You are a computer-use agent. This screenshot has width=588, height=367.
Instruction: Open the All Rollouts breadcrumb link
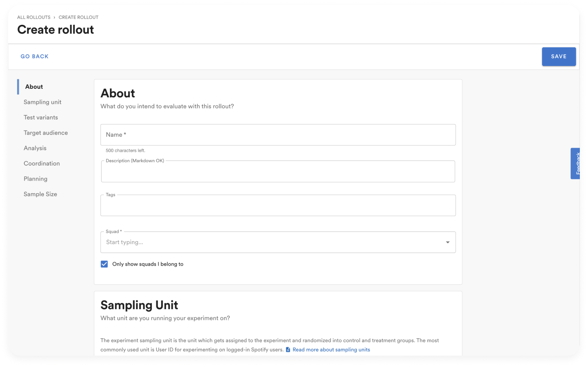coord(34,17)
